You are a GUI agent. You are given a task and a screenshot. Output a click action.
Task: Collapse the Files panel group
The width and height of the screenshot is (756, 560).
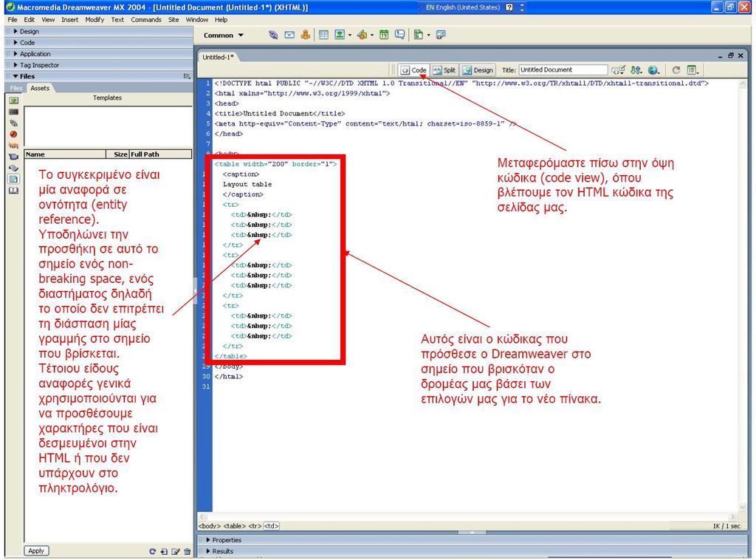(16, 76)
